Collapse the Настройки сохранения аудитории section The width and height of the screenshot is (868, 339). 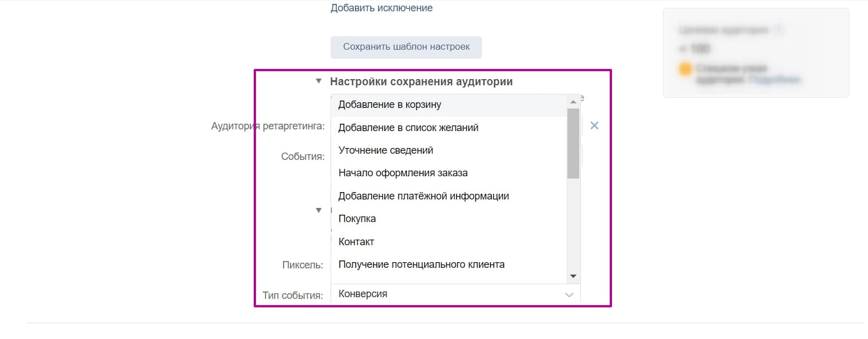click(318, 81)
